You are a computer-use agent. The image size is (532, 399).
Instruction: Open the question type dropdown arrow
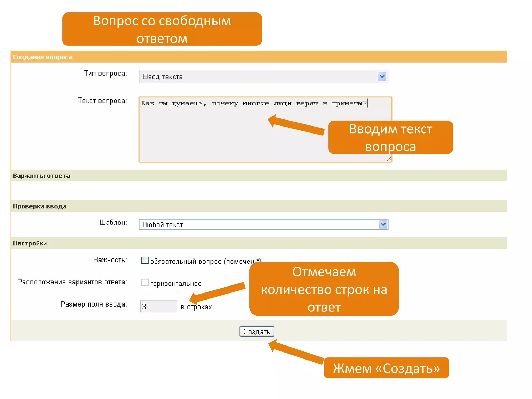[382, 76]
